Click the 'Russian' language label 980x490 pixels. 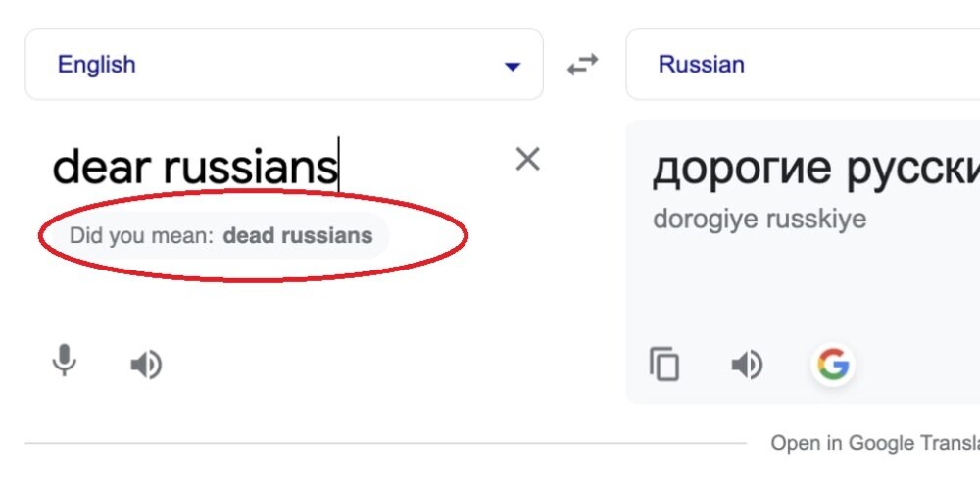coord(702,65)
